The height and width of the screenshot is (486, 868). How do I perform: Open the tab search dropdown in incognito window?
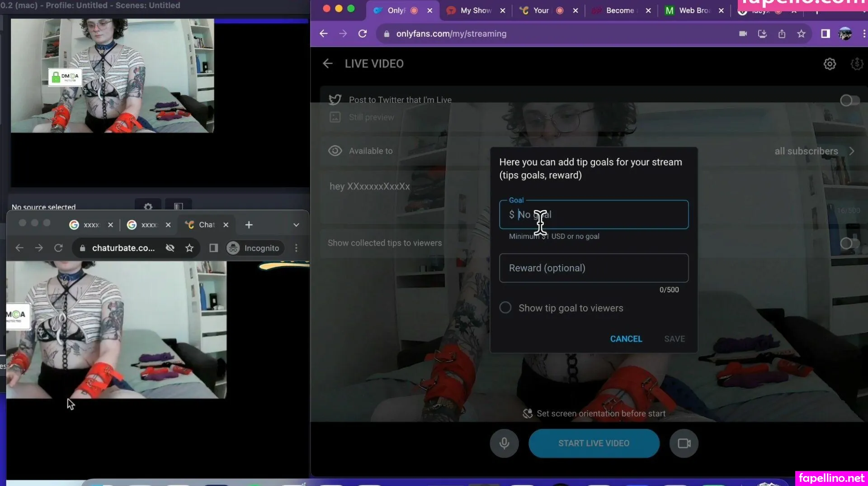coord(296,225)
